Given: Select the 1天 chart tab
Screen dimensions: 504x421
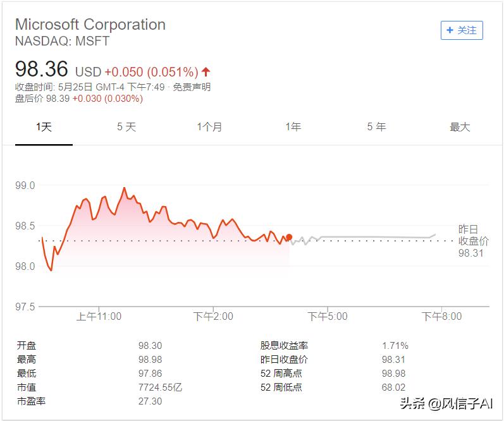Looking at the screenshot, I should coord(44,127).
